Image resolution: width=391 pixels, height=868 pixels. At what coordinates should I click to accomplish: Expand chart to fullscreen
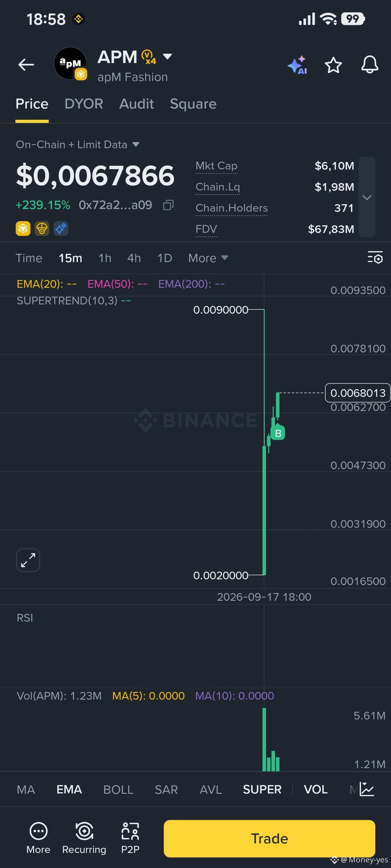pos(28,560)
